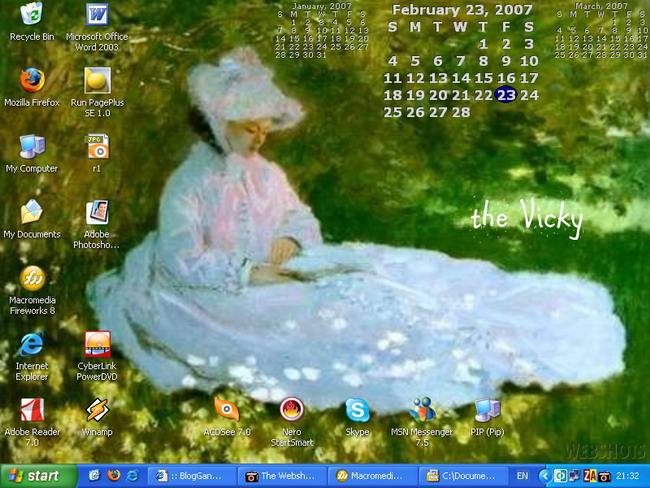Open the Recycle Bin desktop icon
The image size is (650, 488).
tap(32, 22)
